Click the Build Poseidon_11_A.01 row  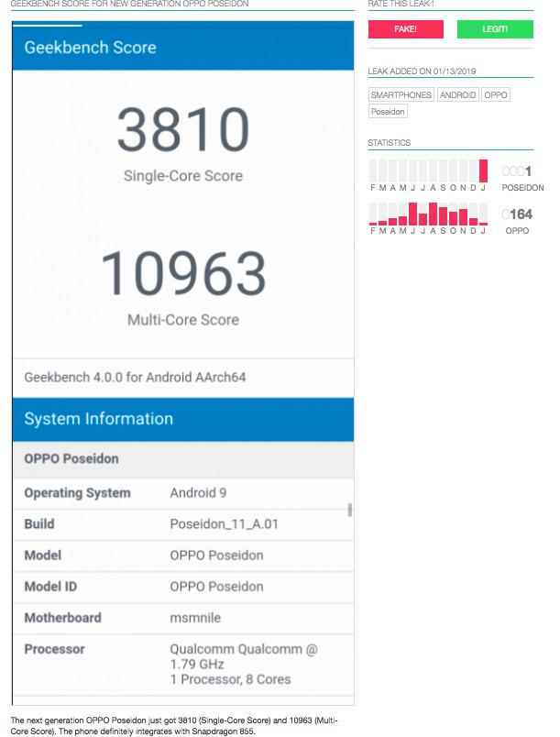pos(182,524)
